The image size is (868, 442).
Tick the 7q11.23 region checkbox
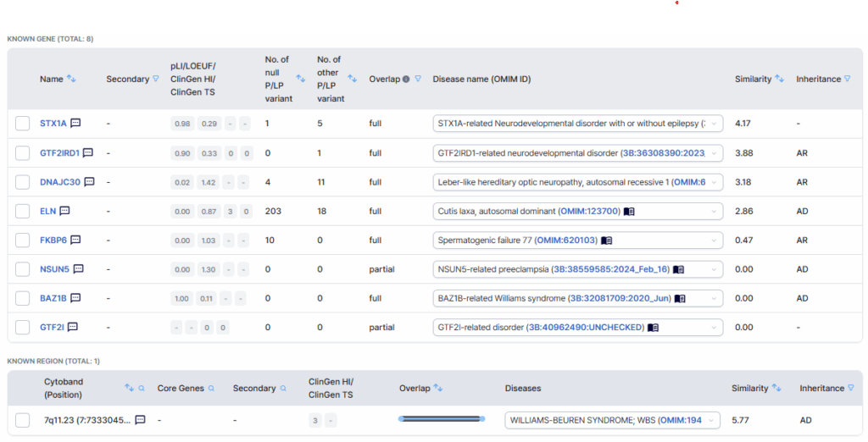pos(23,420)
